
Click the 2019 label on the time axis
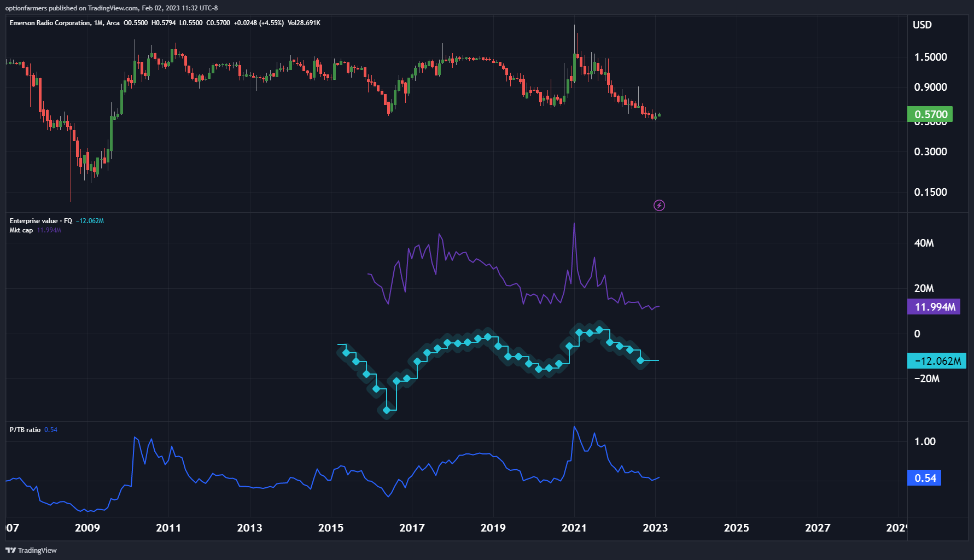click(x=493, y=528)
